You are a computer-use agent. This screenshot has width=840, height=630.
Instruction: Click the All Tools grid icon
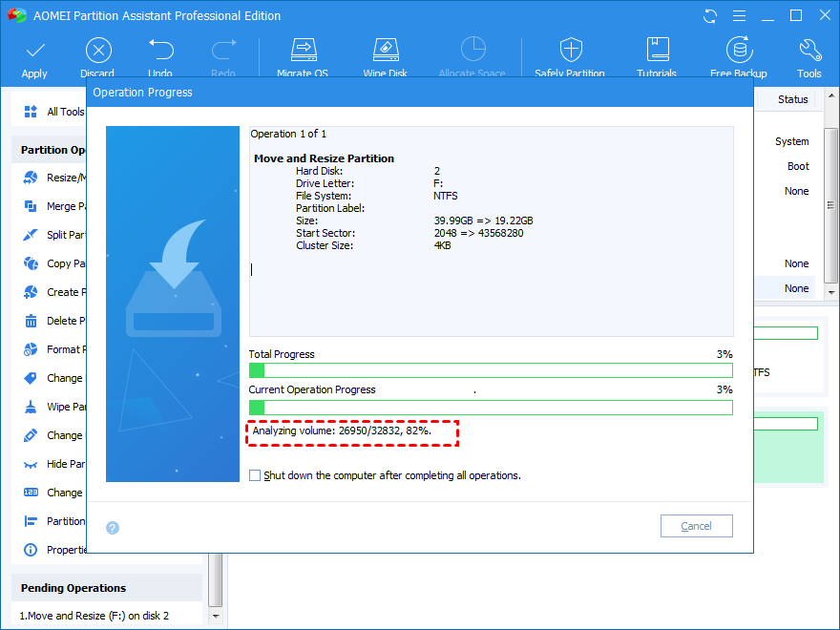tap(31, 112)
